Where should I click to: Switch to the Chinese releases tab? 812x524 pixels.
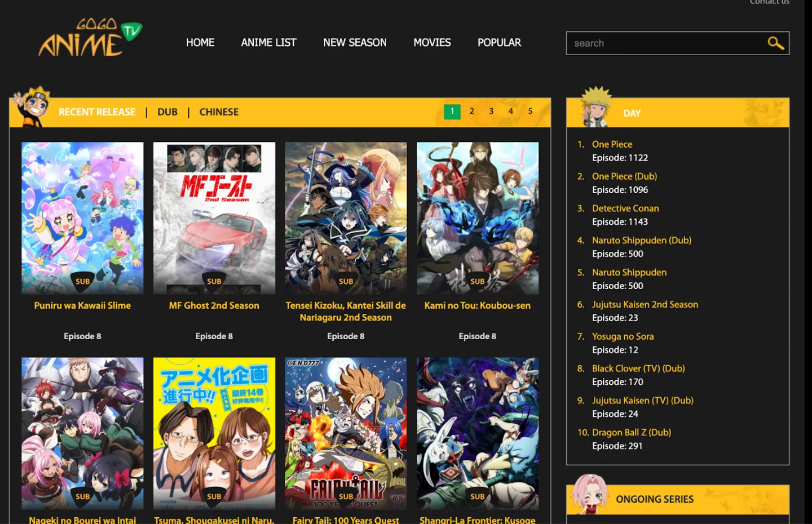pyautogui.click(x=219, y=112)
